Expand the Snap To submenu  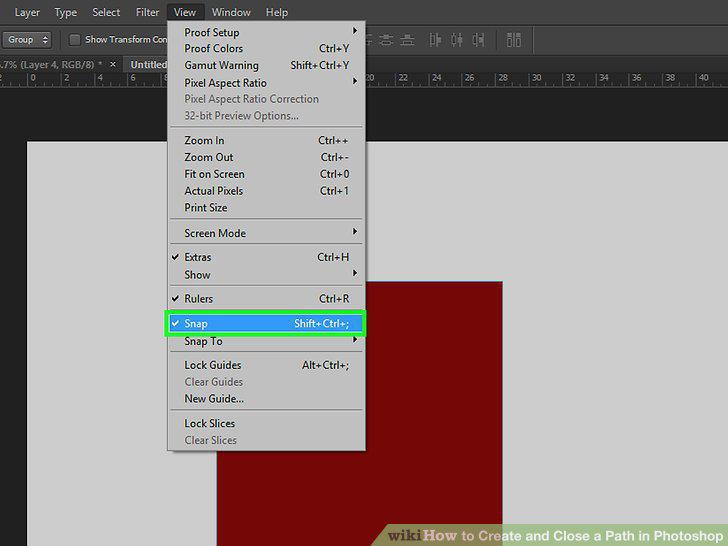pyautogui.click(x=266, y=341)
